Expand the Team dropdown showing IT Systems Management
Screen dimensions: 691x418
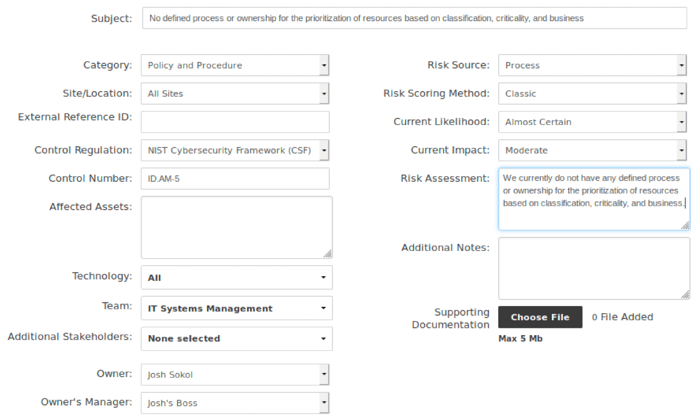click(236, 308)
